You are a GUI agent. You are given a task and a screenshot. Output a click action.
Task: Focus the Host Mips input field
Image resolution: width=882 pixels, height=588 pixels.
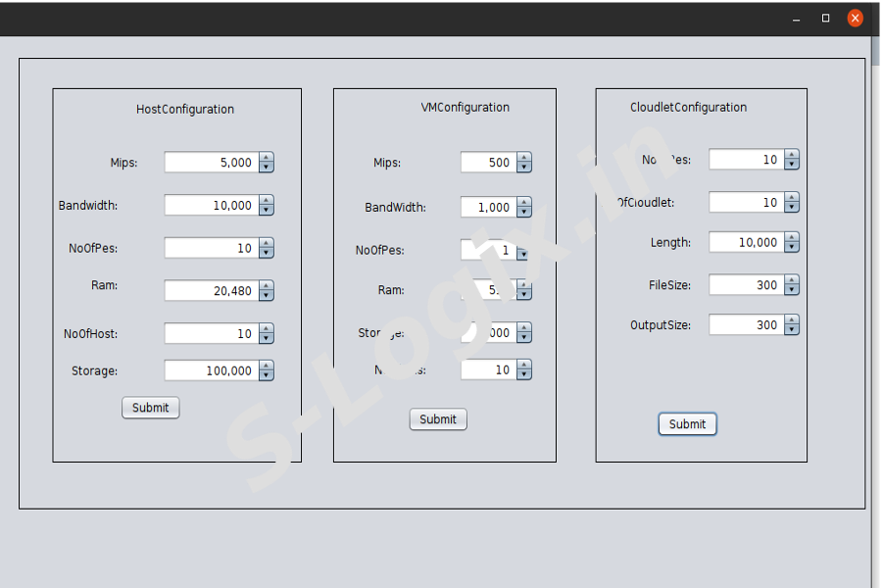click(211, 163)
